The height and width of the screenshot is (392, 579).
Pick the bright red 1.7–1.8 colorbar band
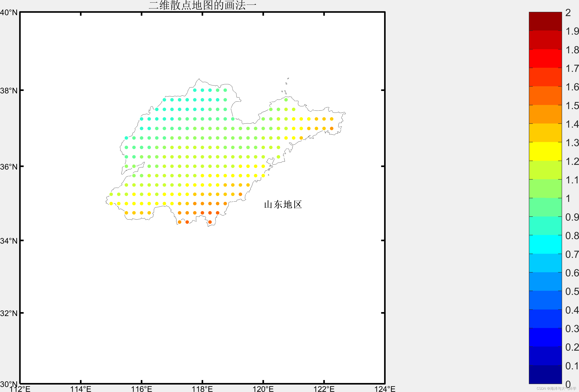545,58
